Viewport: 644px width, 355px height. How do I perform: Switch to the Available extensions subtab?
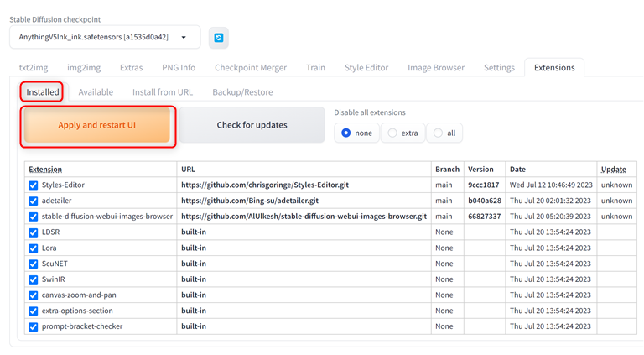[x=96, y=92]
